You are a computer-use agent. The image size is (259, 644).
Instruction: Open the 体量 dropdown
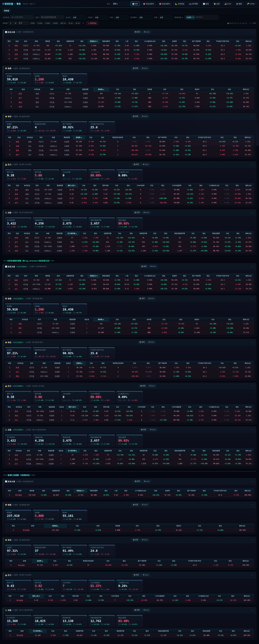point(166,17)
